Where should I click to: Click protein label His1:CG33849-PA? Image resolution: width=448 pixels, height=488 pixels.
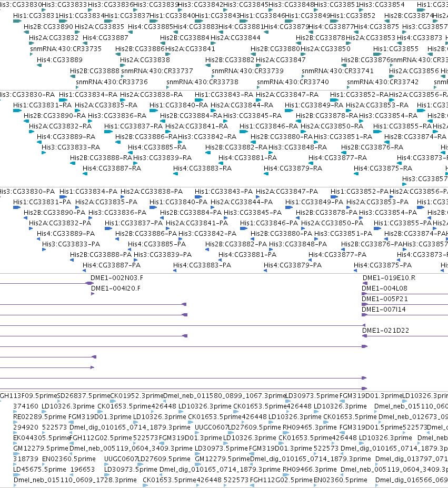pos(314,202)
